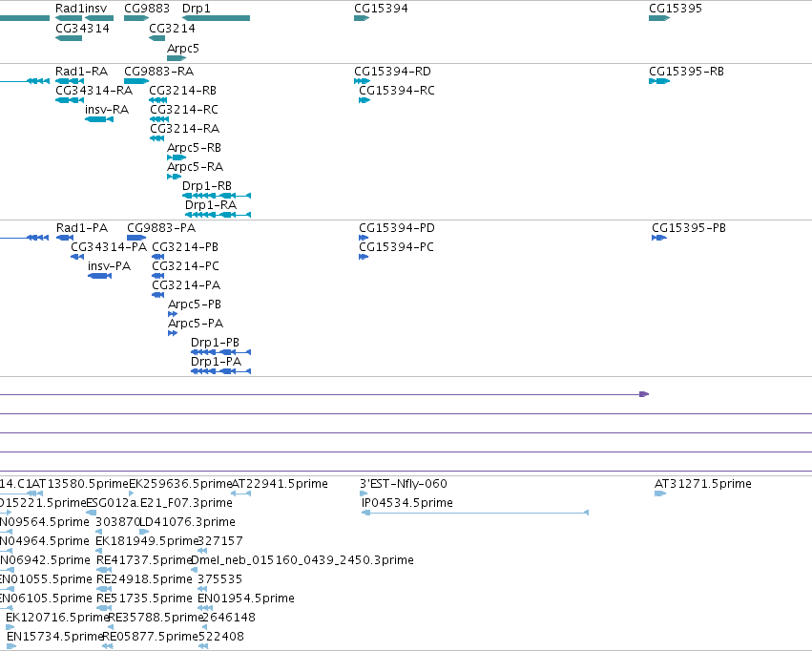The image size is (812, 651).
Task: Select the Rad1 gene label
Action: (x=69, y=9)
